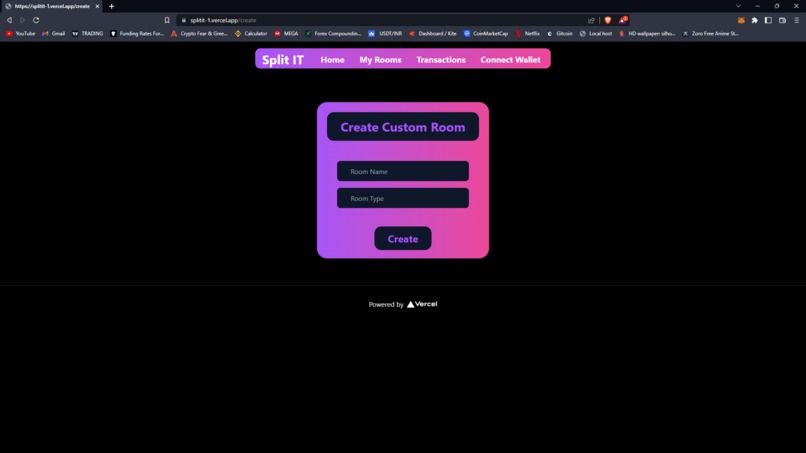This screenshot has height=453, width=806.
Task: Open Brave Rewards triangle icon
Action: click(623, 20)
